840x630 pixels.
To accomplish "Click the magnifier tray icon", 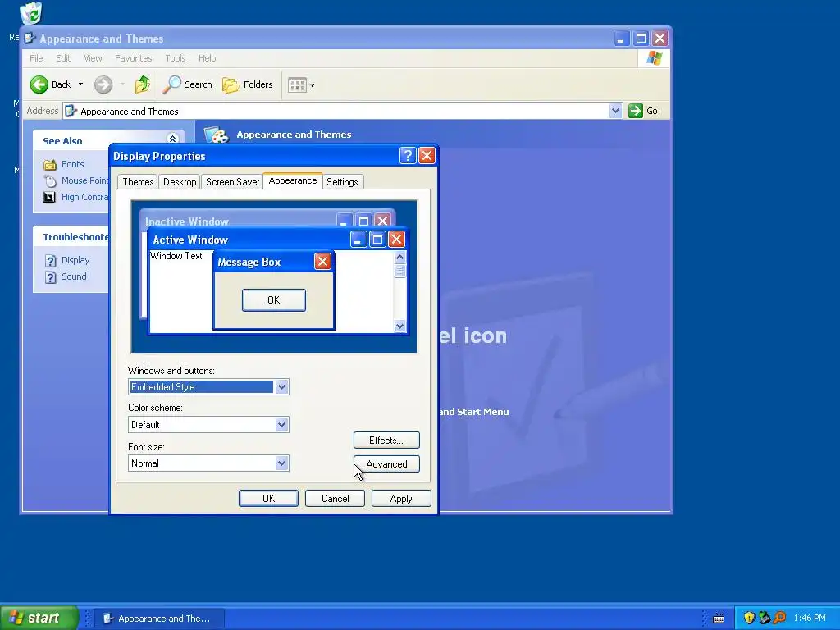I will coord(779,619).
